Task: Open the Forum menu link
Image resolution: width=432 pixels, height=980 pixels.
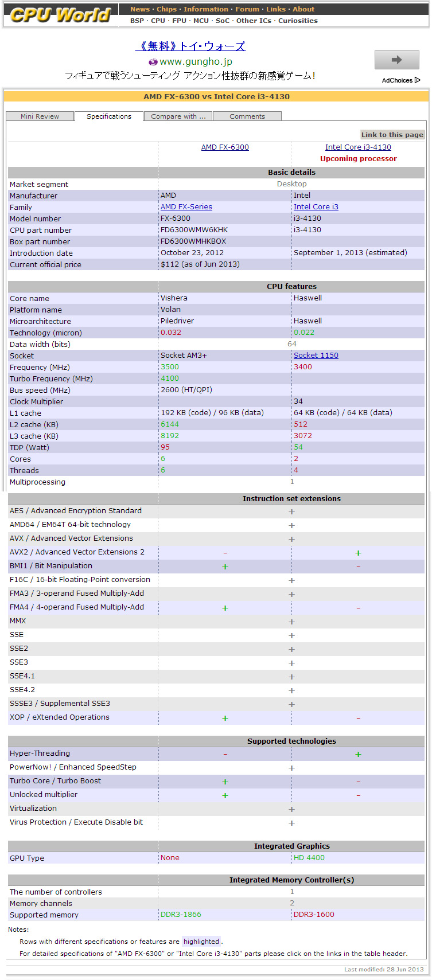Action: click(x=247, y=9)
